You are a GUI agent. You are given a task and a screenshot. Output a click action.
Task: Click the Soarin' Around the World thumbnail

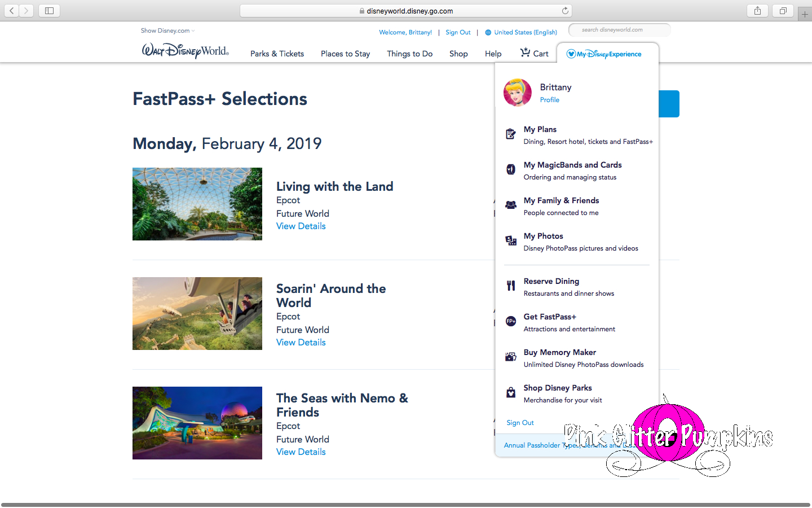pos(197,313)
